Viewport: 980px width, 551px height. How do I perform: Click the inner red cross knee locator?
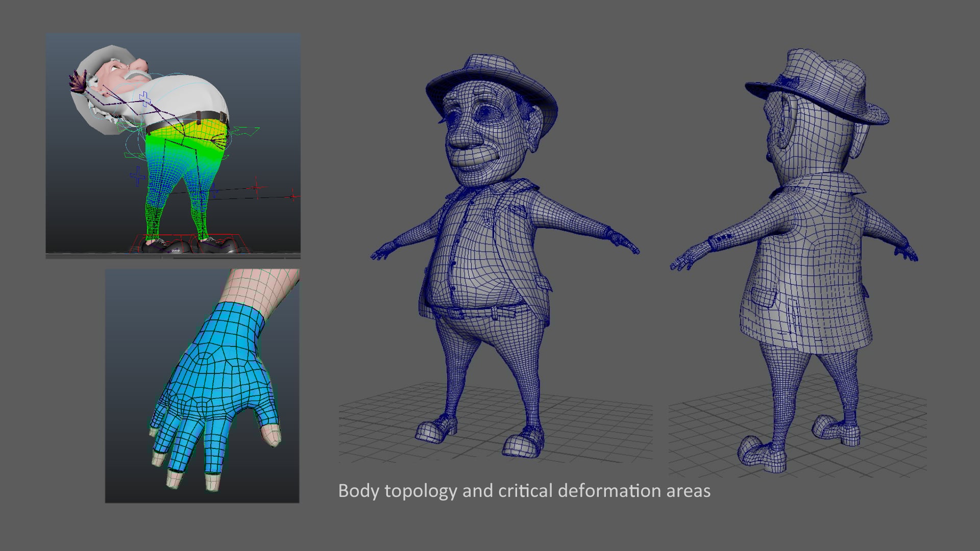pos(256,188)
